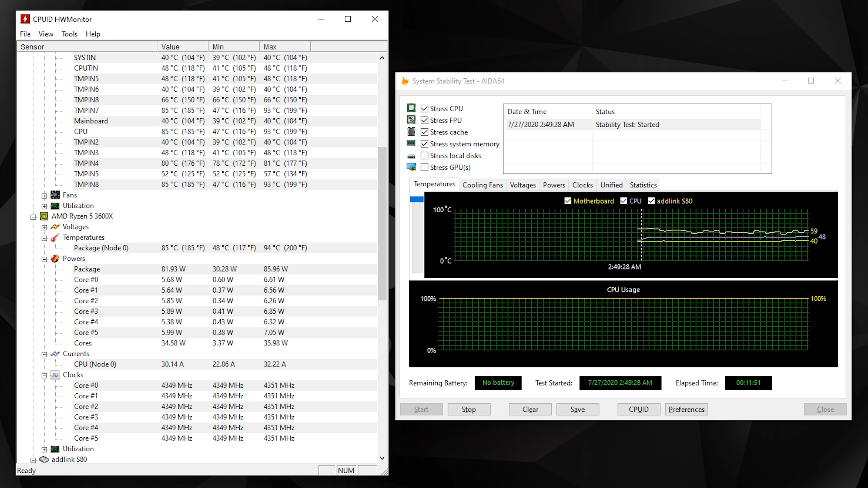Screen dimensions: 868x488
Task: Uncheck Stress cache
Action: 425,132
